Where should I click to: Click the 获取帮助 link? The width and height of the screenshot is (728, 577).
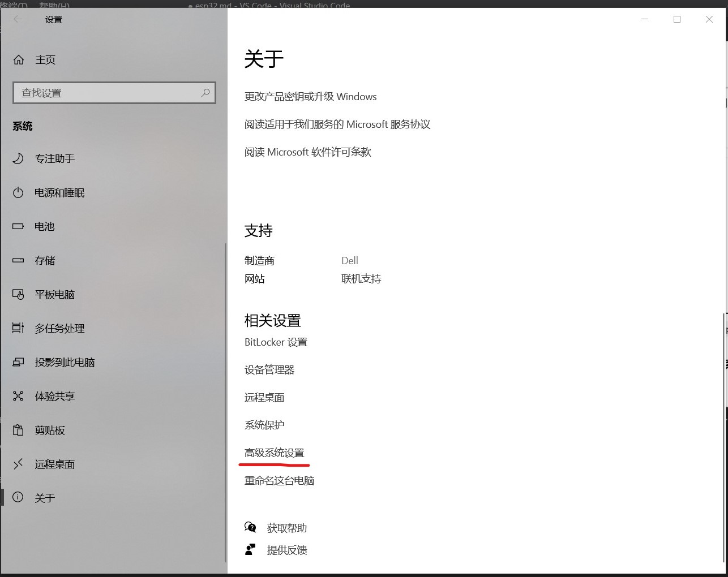(x=287, y=528)
